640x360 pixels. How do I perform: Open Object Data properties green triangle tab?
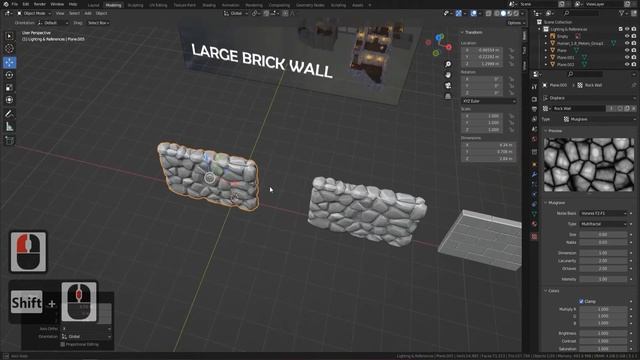click(x=534, y=213)
